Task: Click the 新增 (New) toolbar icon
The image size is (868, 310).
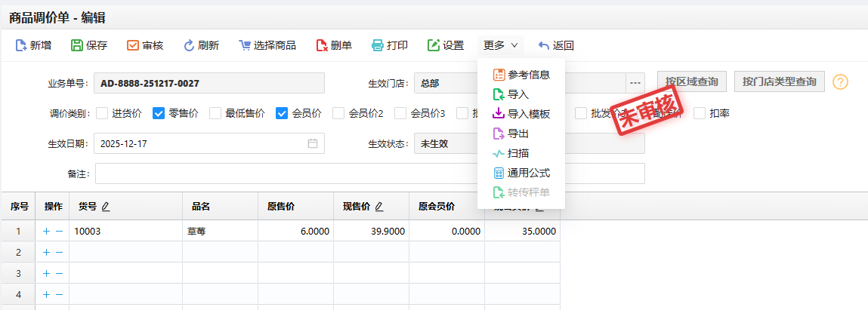Action: 21,45
